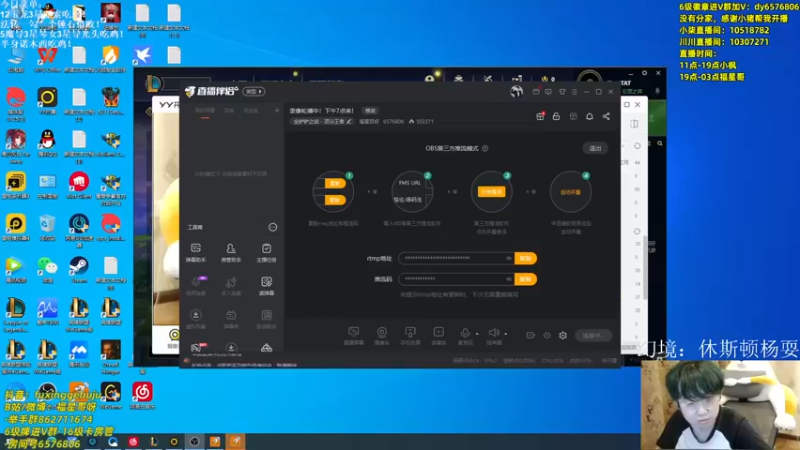This screenshot has height=450, width=800.
Task: Click the stream key input field
Action: 456,279
